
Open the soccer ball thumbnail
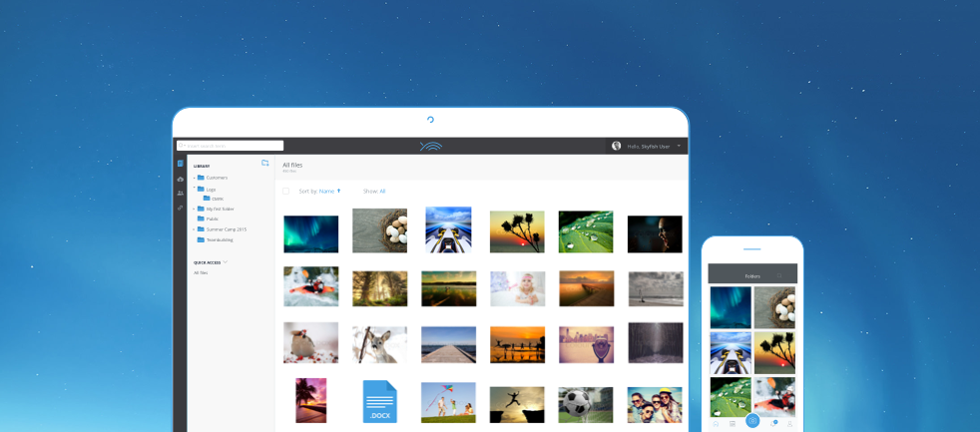coord(586,405)
